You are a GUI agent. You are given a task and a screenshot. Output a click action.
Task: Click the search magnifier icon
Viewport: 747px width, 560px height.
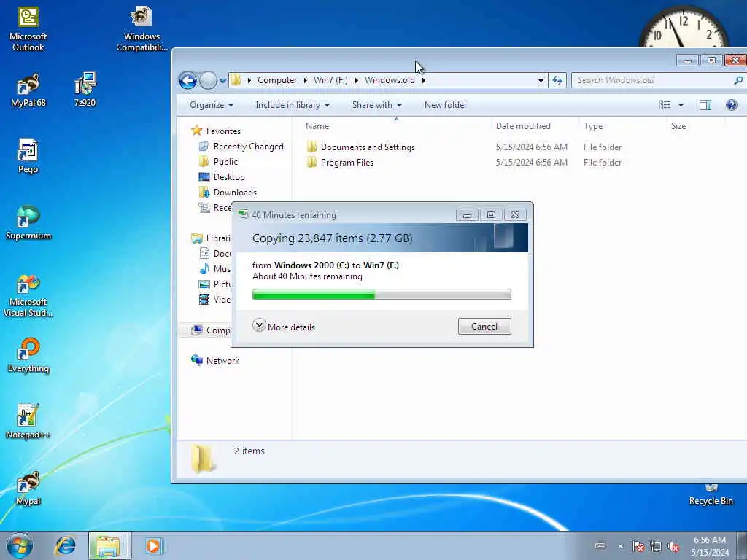coord(738,80)
